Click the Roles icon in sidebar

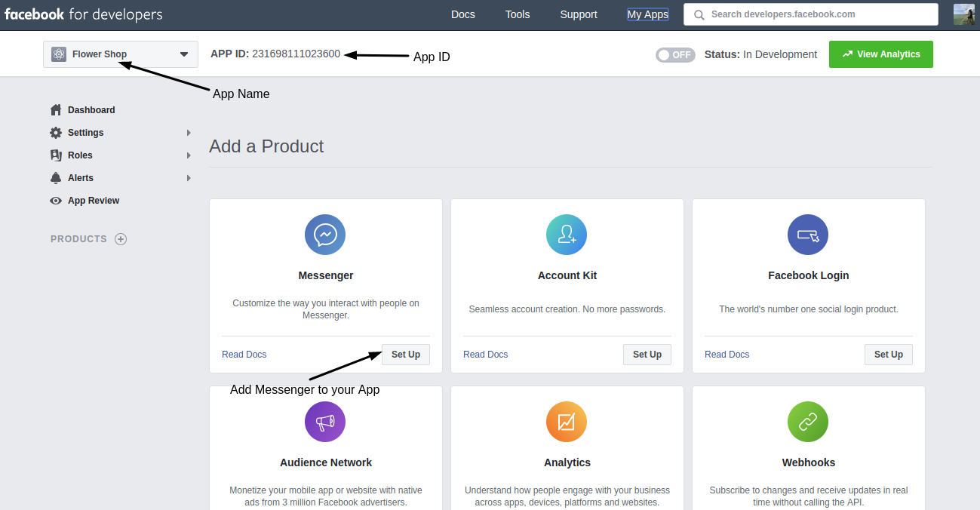point(56,155)
